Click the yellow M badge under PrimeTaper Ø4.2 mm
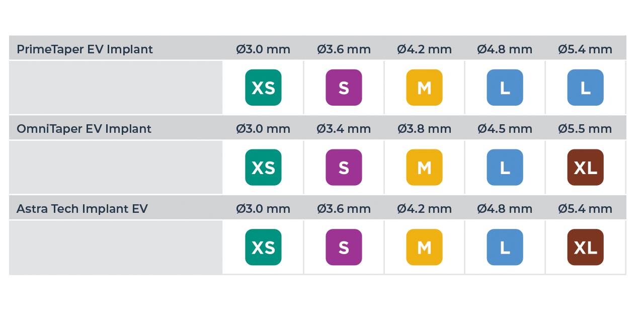The image size is (644, 322). coord(424,88)
